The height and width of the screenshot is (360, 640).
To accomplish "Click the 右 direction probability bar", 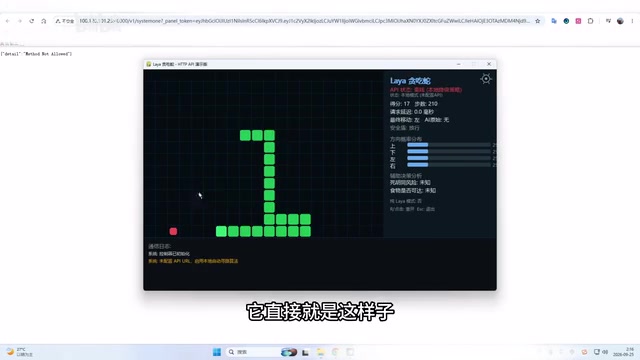I will click(x=449, y=165).
